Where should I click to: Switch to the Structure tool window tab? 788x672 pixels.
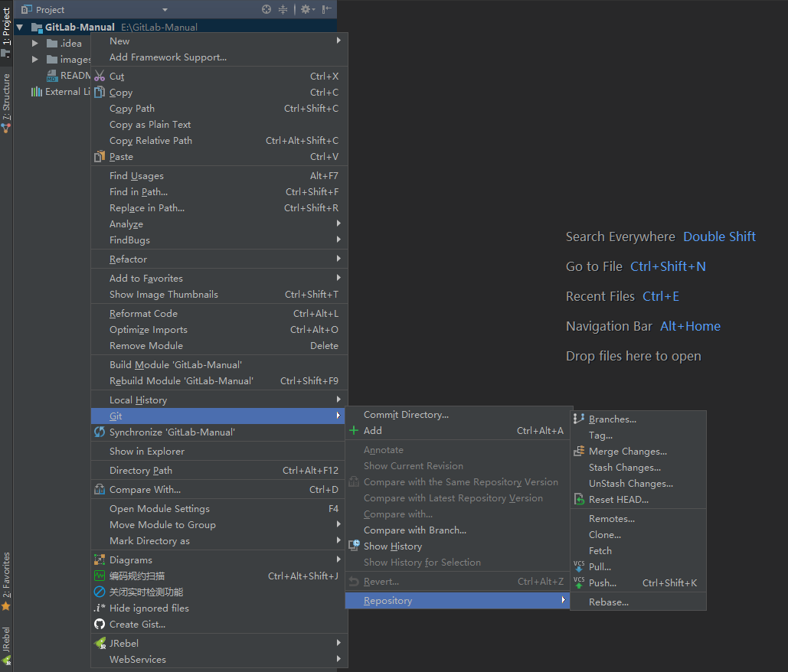tap(6, 101)
